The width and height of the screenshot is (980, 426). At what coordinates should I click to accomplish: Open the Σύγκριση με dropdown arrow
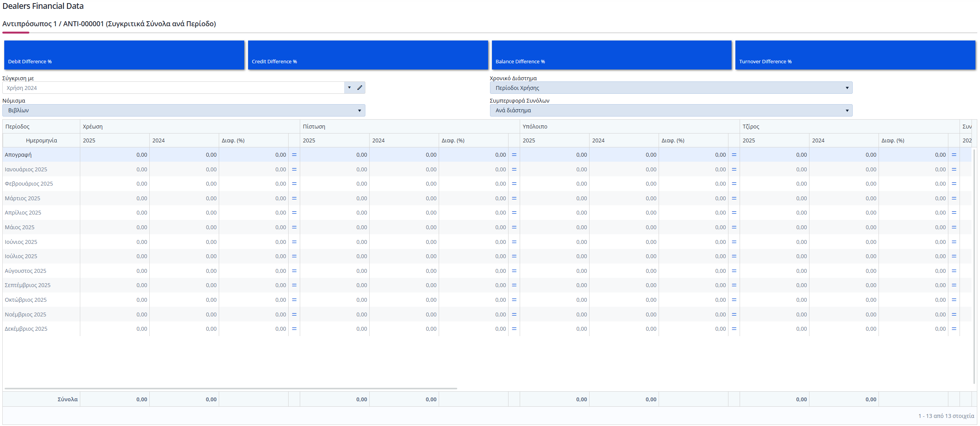tap(349, 88)
